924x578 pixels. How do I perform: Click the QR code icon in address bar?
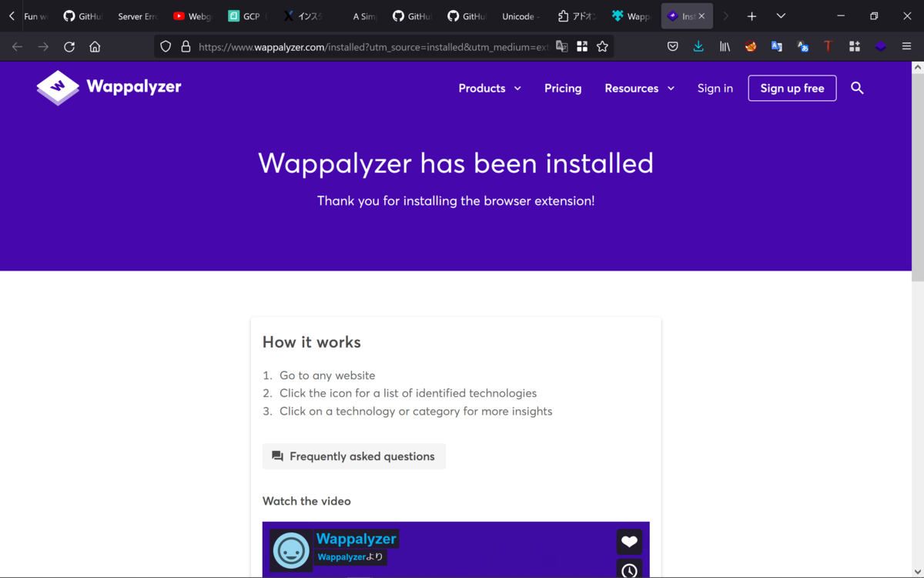[582, 47]
